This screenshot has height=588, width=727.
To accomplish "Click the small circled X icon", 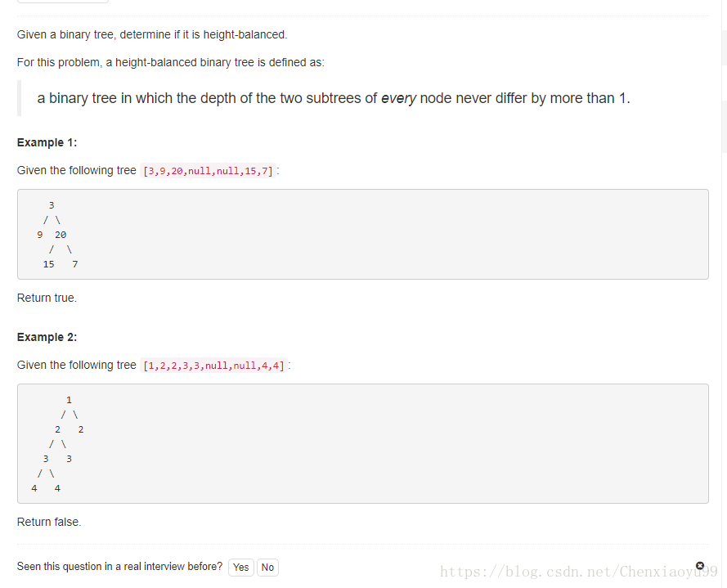I will (700, 565).
